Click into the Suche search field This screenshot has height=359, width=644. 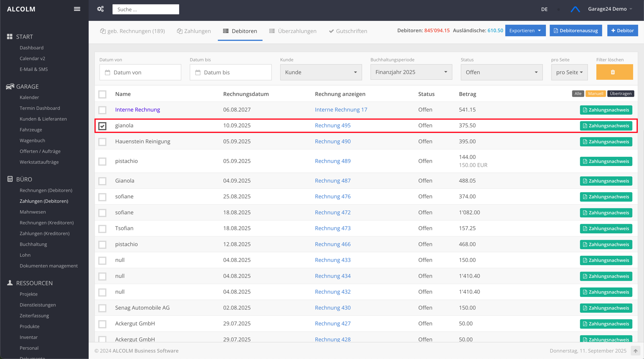click(146, 9)
